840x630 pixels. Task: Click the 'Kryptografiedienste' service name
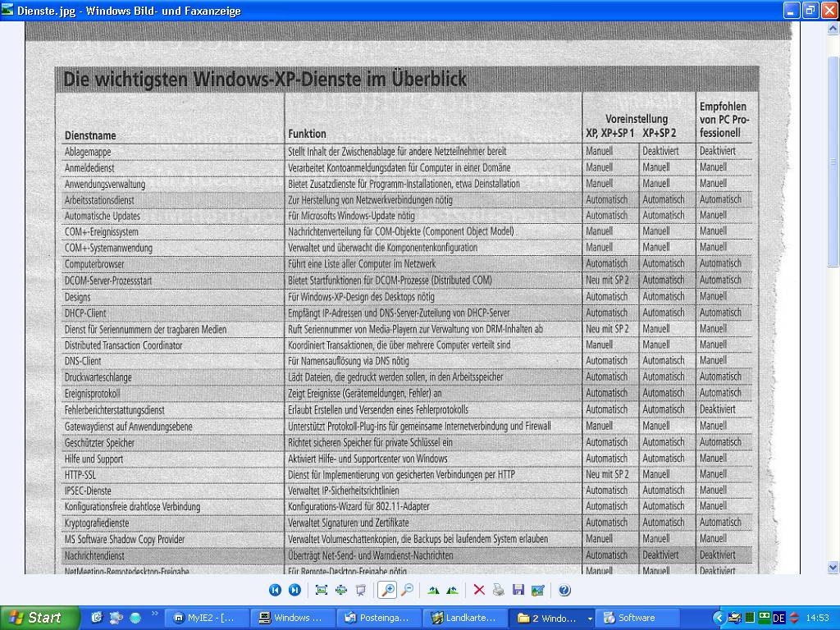97,523
